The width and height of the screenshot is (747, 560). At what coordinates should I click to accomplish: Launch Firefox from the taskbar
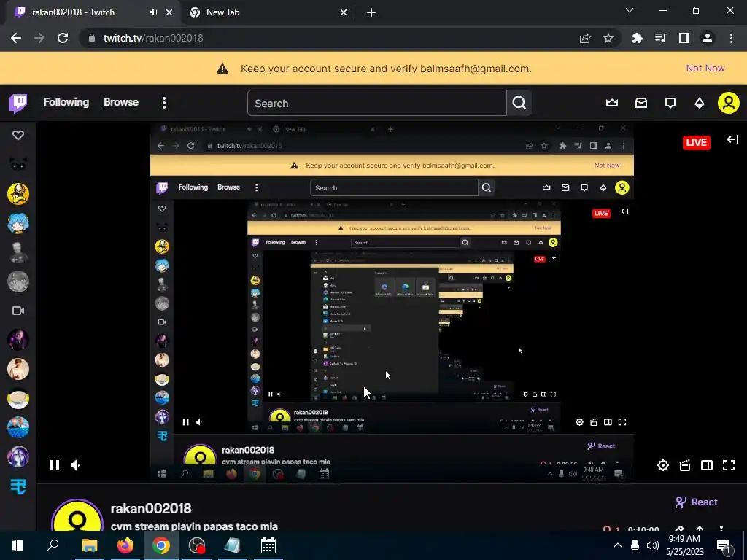point(125,545)
